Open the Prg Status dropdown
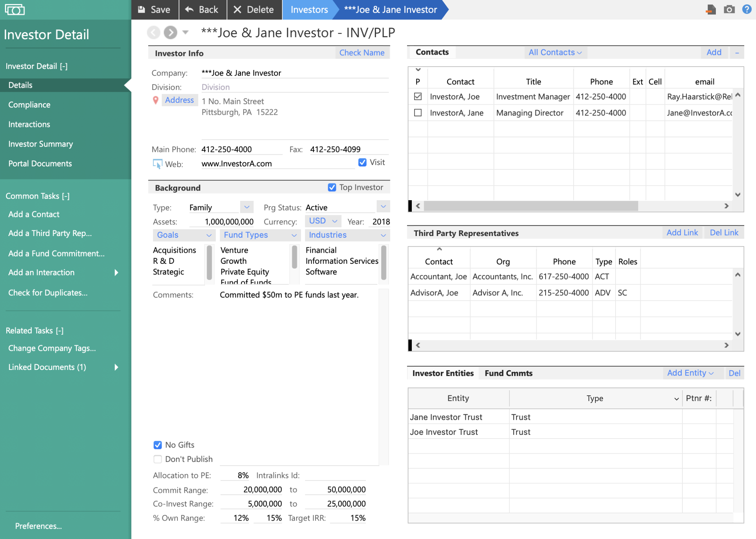Viewport: 756px width, 539px height. tap(383, 207)
